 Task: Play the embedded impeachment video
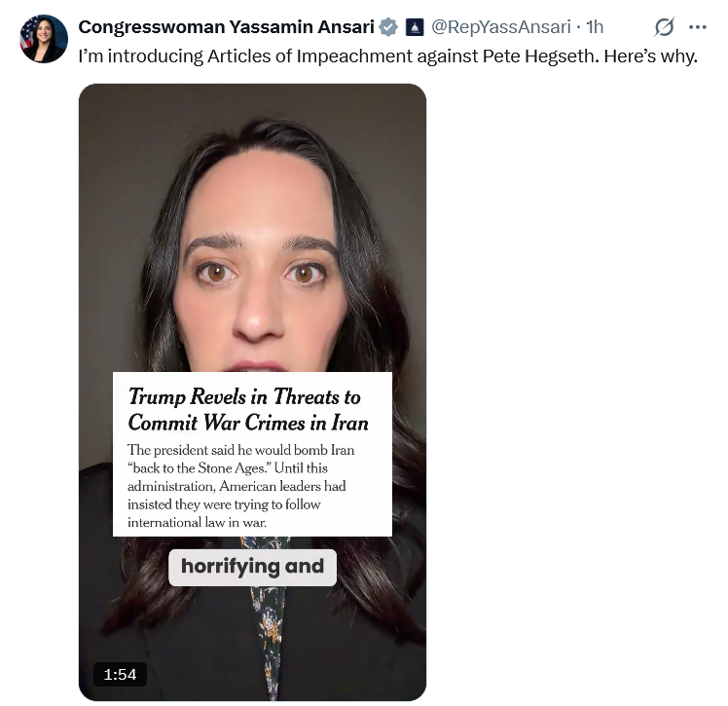pyautogui.click(x=253, y=392)
